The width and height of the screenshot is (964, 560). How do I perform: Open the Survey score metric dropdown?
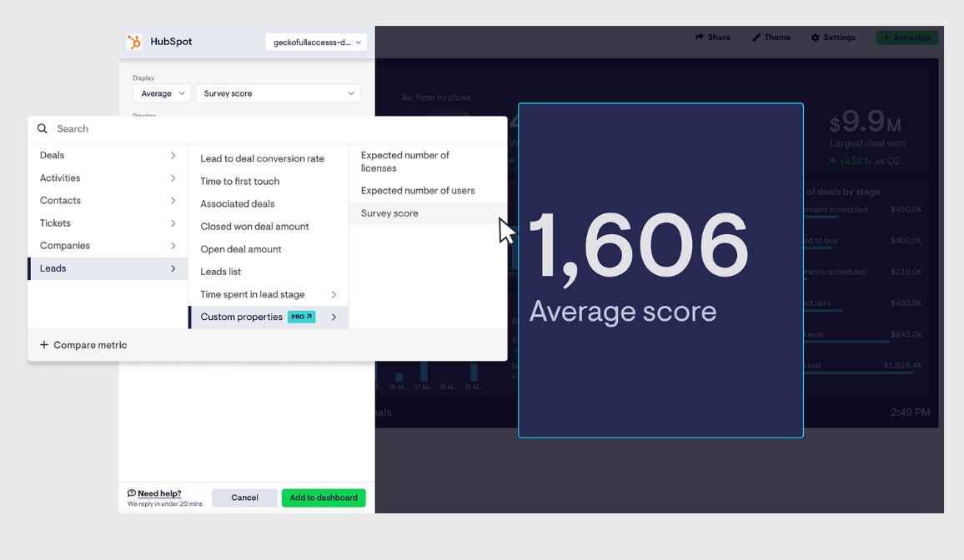pyautogui.click(x=278, y=93)
